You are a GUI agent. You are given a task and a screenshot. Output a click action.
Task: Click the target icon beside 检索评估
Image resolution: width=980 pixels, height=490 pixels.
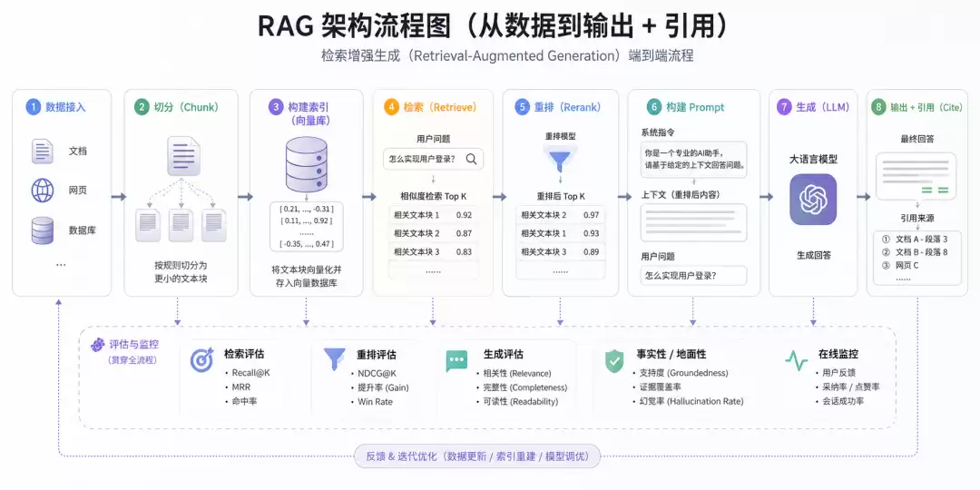[x=201, y=360]
